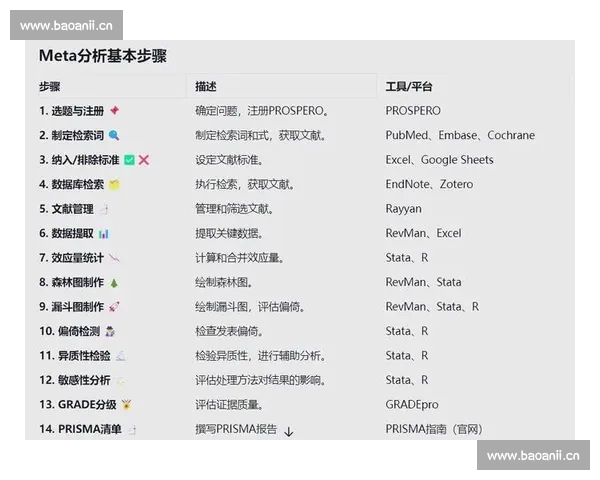Click the tool cell EndNote、Zotero
The width and height of the screenshot is (600, 480).
point(429,184)
